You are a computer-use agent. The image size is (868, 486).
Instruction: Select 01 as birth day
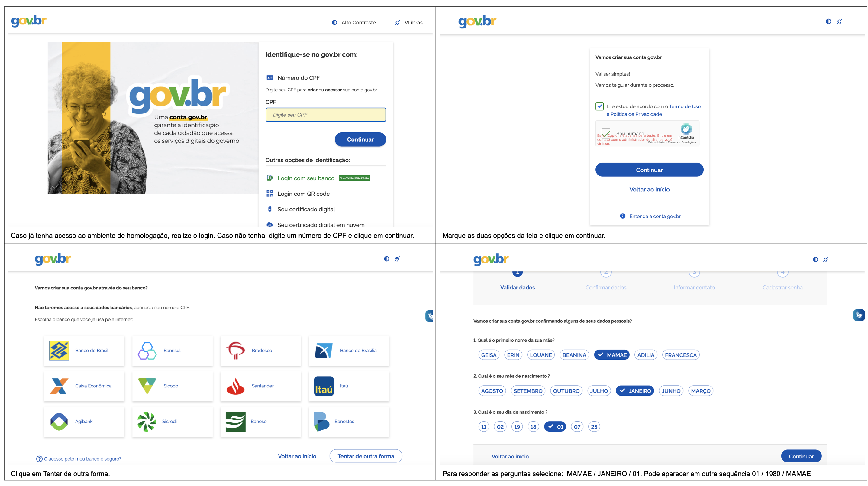click(555, 426)
